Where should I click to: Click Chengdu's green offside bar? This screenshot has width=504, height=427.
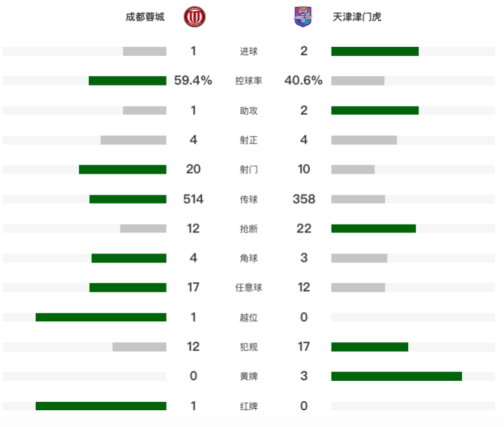(101, 317)
